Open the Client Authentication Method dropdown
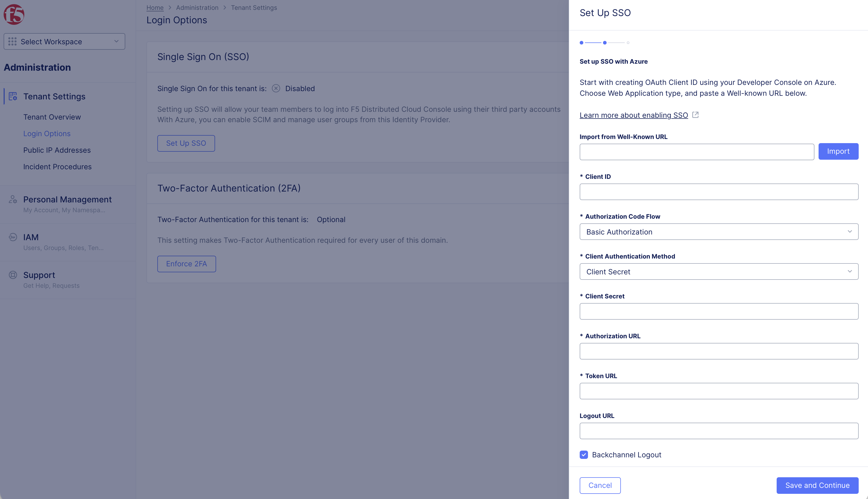The image size is (868, 499). point(719,271)
